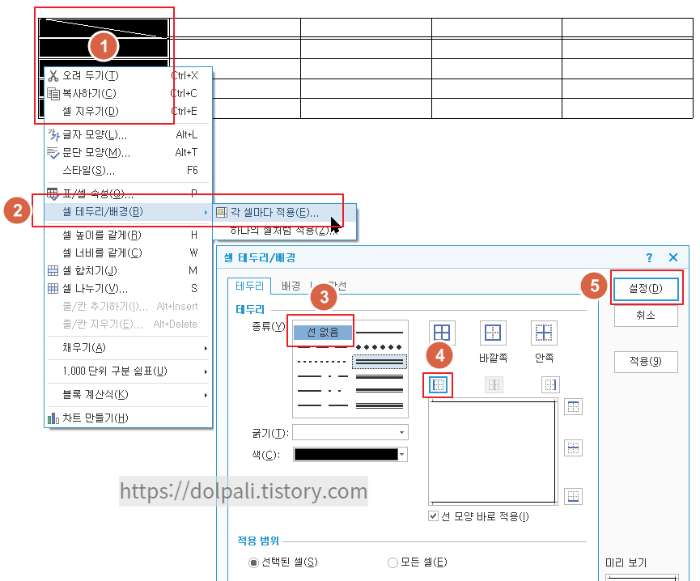Click 줄/칸 추가하기(I) add row/column entry
The image size is (700, 581).
click(128, 306)
